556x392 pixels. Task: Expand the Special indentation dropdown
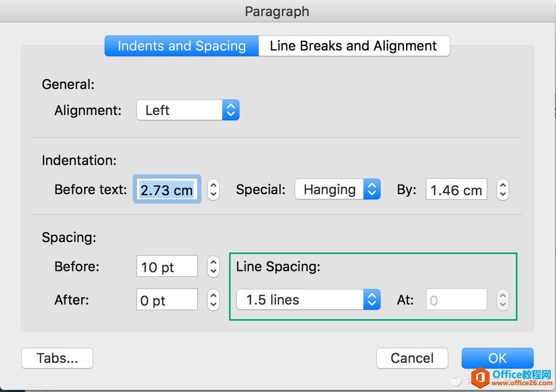pyautogui.click(x=337, y=190)
